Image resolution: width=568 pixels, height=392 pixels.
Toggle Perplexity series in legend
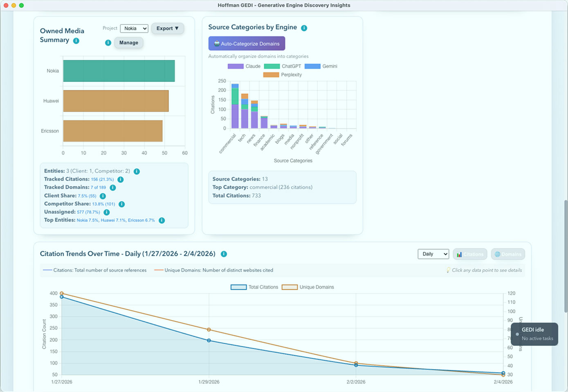click(283, 75)
